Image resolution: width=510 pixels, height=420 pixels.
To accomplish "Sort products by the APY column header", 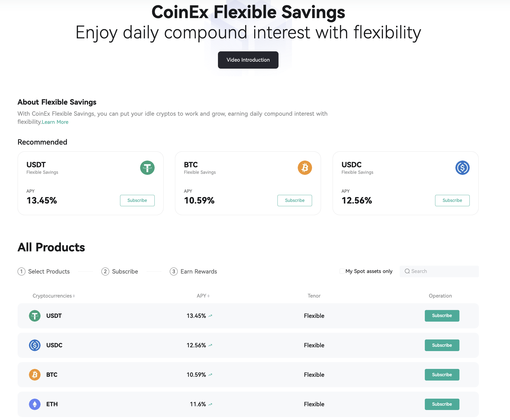I will pyautogui.click(x=203, y=296).
